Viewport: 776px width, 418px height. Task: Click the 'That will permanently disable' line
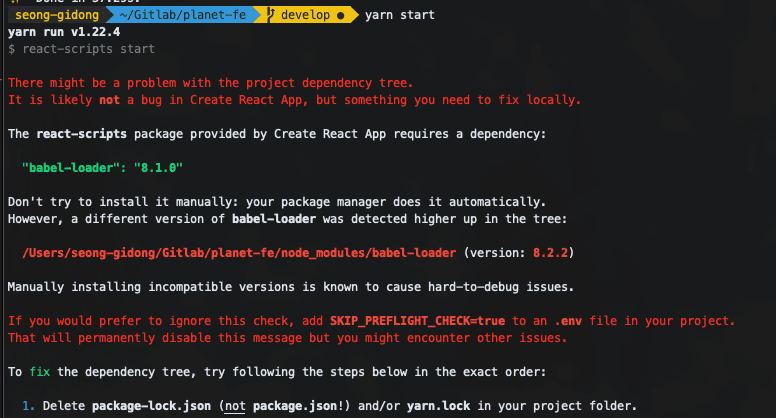tap(287, 338)
